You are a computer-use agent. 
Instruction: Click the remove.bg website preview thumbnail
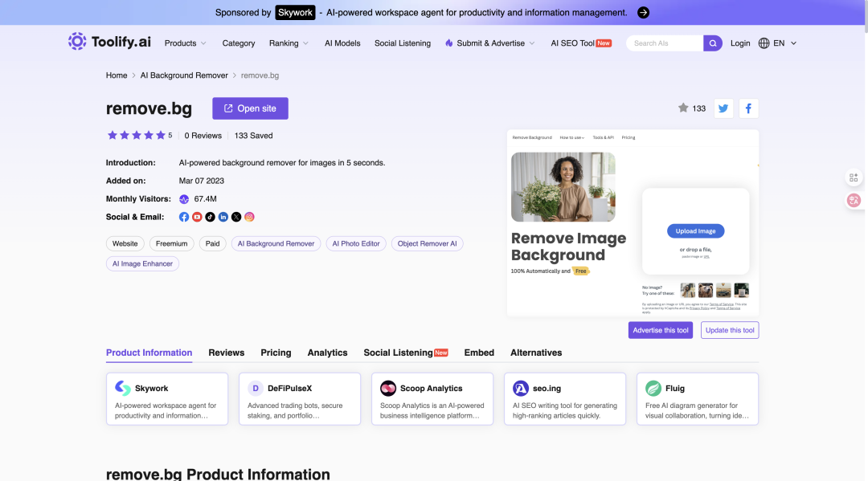tap(633, 222)
